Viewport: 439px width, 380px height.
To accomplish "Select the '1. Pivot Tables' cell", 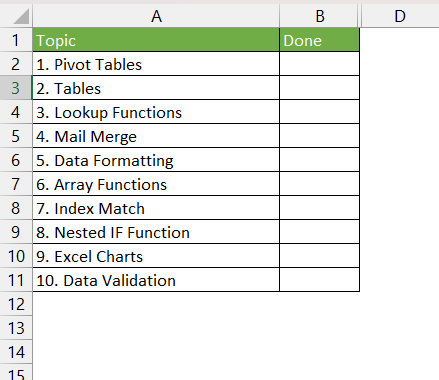I will pos(156,64).
